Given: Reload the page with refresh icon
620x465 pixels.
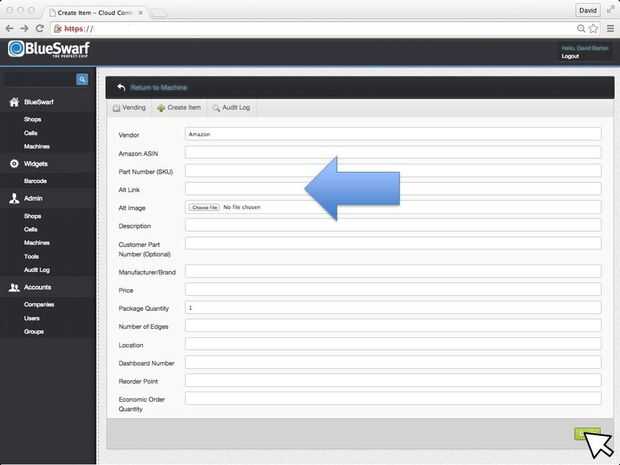Looking at the screenshot, I should pyautogui.click(x=40, y=28).
